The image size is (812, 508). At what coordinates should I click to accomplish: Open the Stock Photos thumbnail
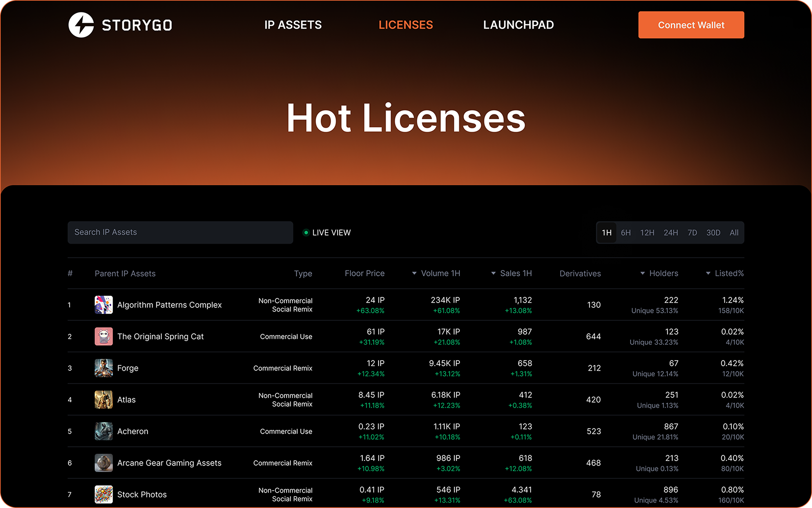click(104, 494)
